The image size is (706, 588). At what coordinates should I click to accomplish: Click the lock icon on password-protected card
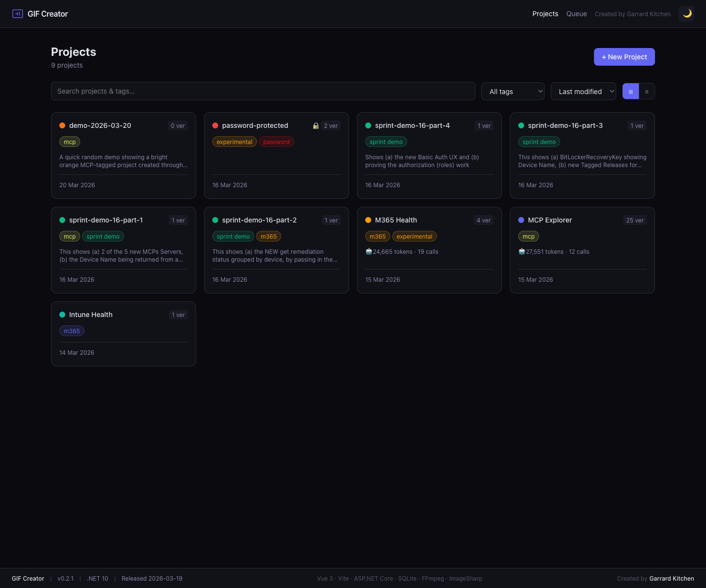click(x=316, y=125)
